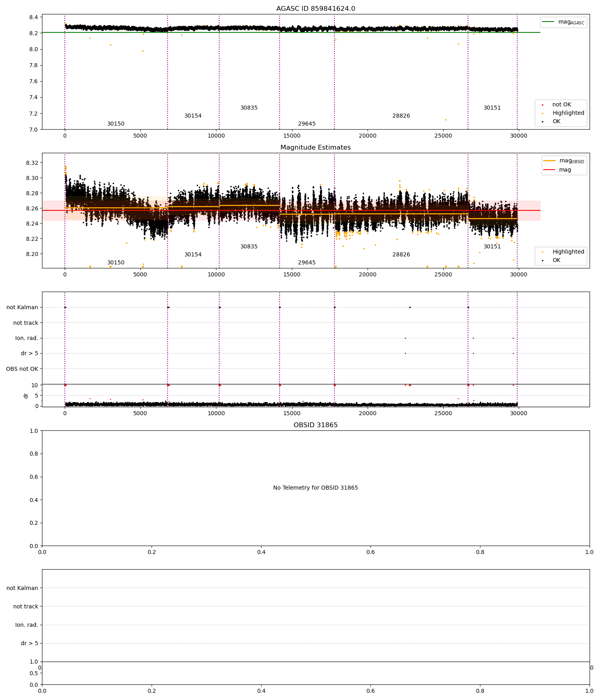This screenshot has width=600, height=700.
Task: Click 'No Telemetry for OBSID 31865' text
Action: (x=316, y=488)
